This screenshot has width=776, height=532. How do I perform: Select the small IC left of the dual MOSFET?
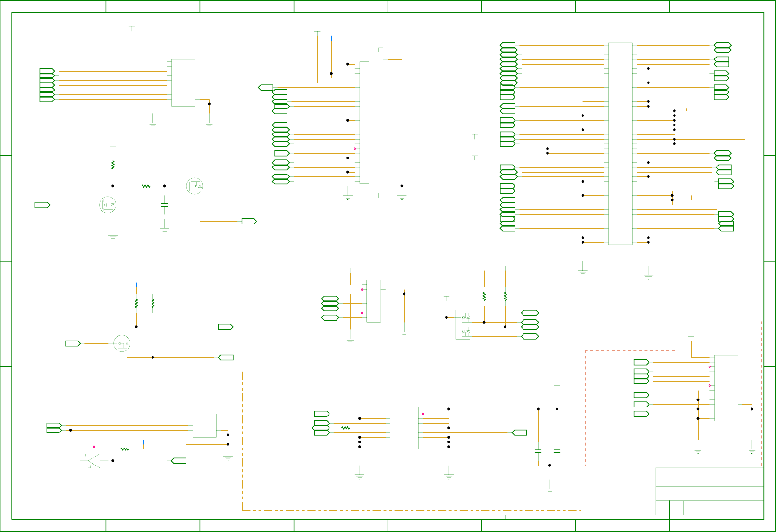373,301
